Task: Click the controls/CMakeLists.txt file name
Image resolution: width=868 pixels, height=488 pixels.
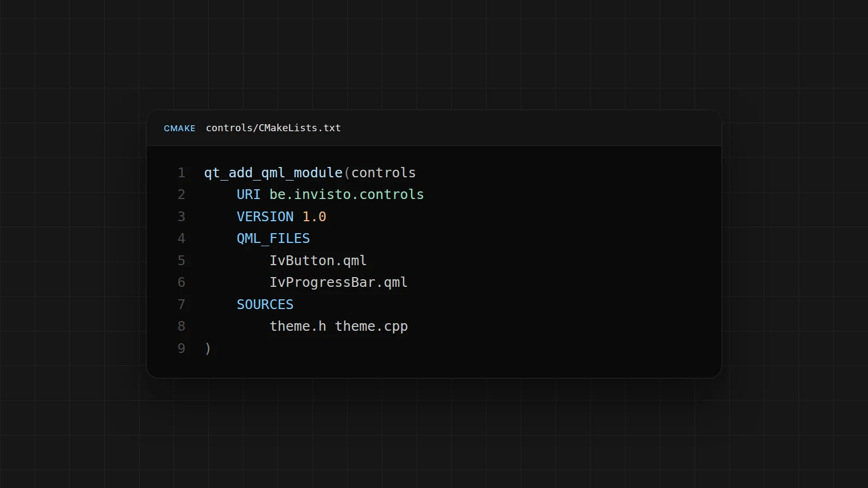Action: click(273, 128)
